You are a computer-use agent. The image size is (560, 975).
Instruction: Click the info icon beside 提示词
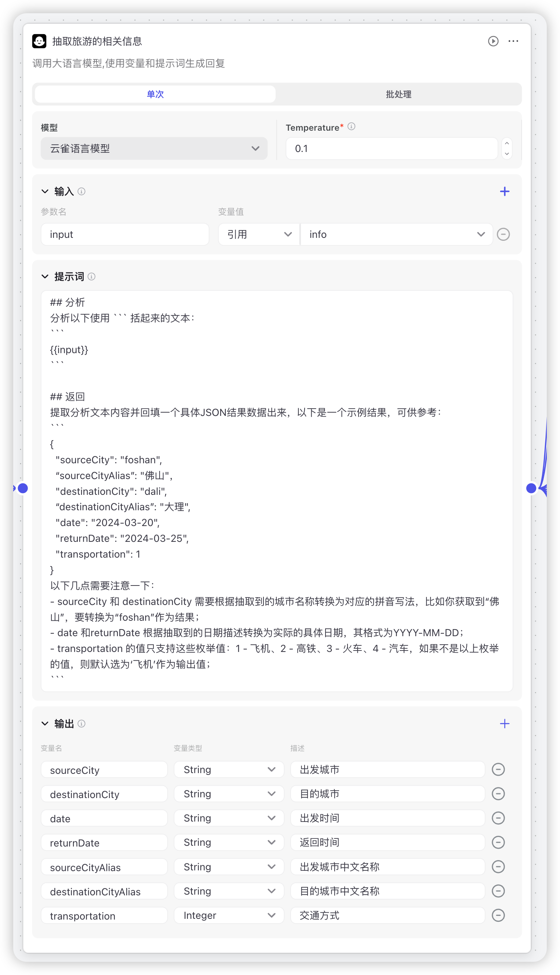coord(91,277)
